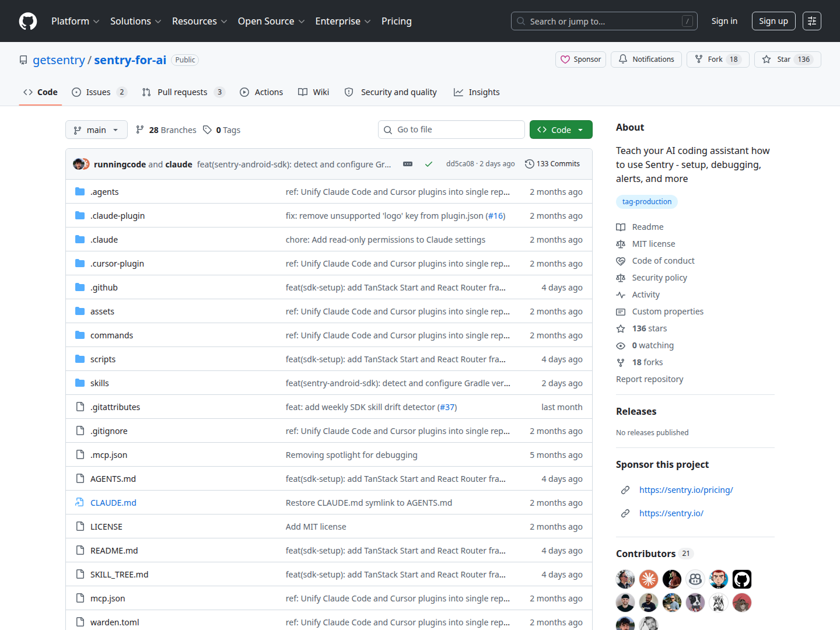This screenshot has height=630, width=840.
Task: Click the tag icon beside 0 Tags
Action: point(207,129)
